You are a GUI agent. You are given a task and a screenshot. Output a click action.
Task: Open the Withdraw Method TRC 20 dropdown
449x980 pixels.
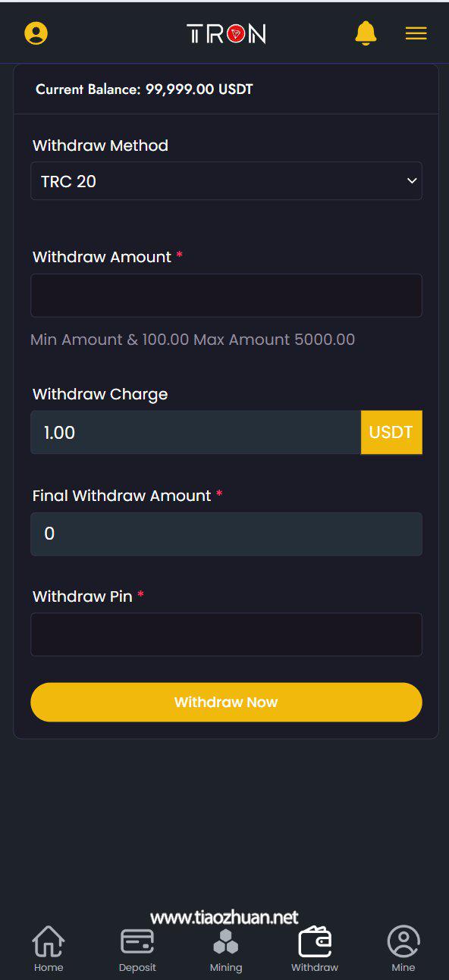click(x=226, y=180)
